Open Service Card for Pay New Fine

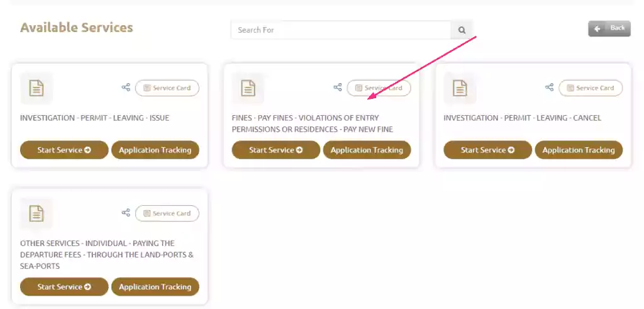coord(379,88)
